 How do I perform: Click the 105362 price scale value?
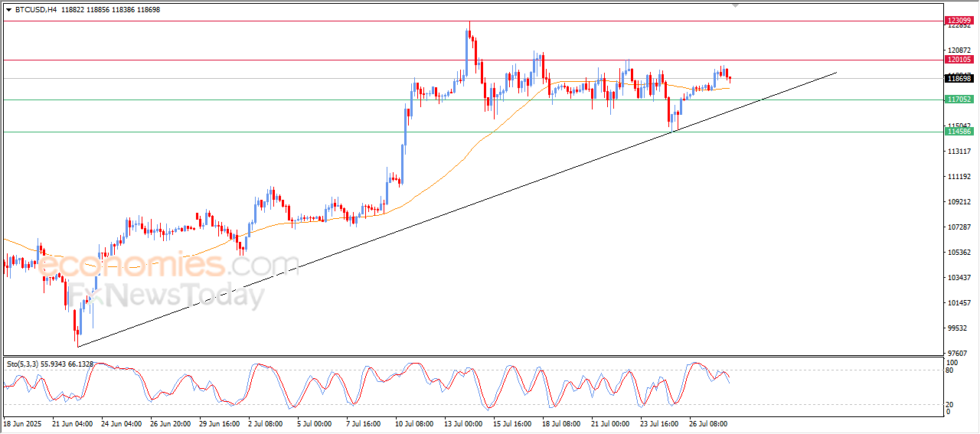click(x=959, y=253)
